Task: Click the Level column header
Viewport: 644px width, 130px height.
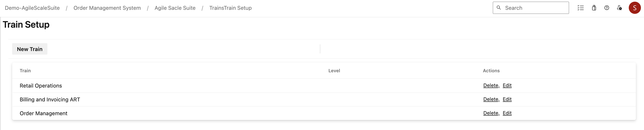Action: click(334, 71)
